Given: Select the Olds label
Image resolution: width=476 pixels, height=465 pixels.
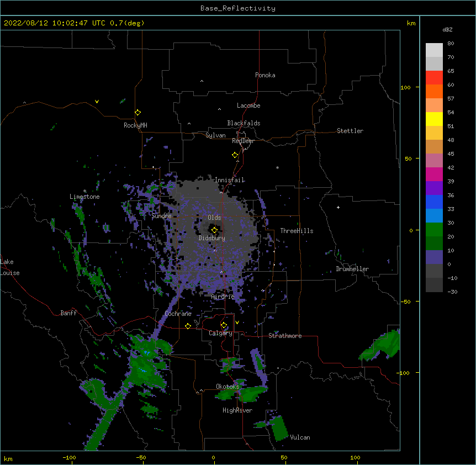Looking at the screenshot, I should coord(214,218).
